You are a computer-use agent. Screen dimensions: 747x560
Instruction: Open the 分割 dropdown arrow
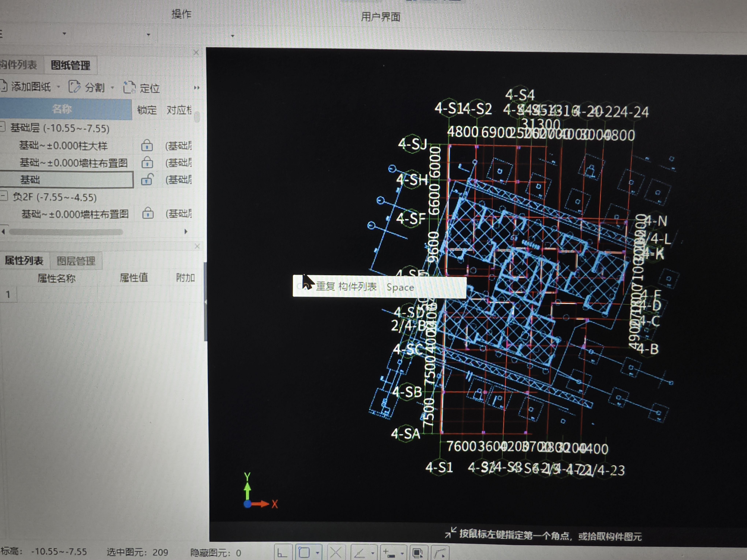pyautogui.click(x=113, y=88)
